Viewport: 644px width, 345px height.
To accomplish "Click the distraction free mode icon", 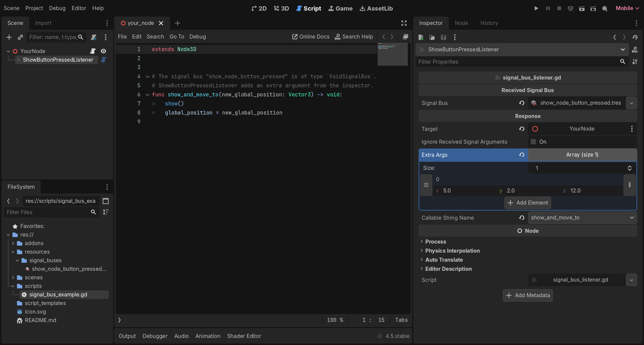I will click(404, 23).
